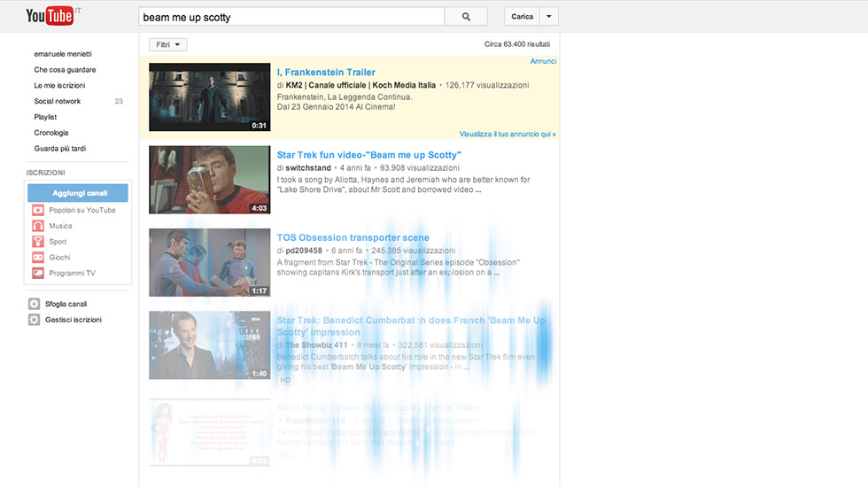Select Cronologia from the sidebar
The image size is (868, 487).
[x=51, y=133]
